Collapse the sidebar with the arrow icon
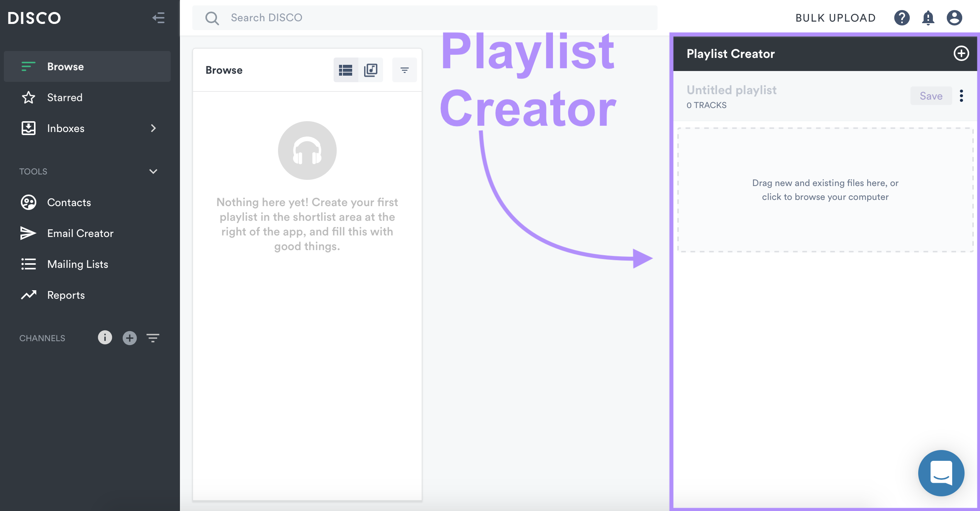 [158, 18]
